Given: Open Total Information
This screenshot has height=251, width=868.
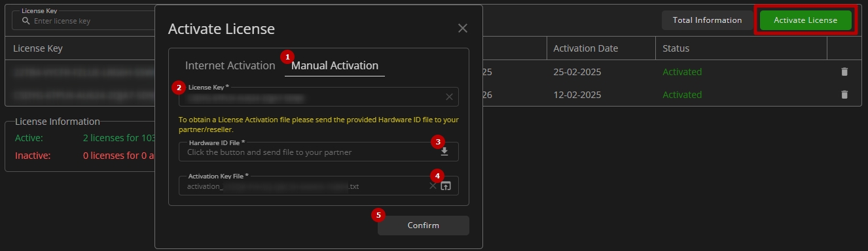Looking at the screenshot, I should [707, 20].
